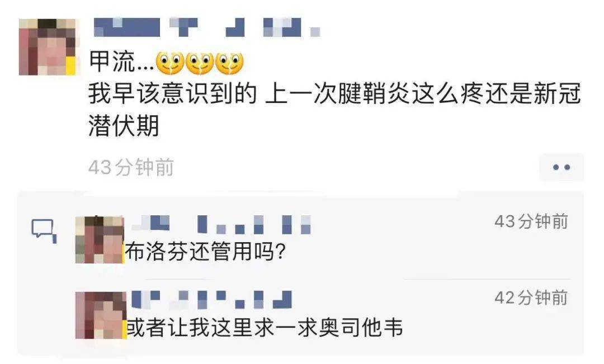Open the first commenter's avatar
Screen dimensions: 604x364
(x=100, y=239)
